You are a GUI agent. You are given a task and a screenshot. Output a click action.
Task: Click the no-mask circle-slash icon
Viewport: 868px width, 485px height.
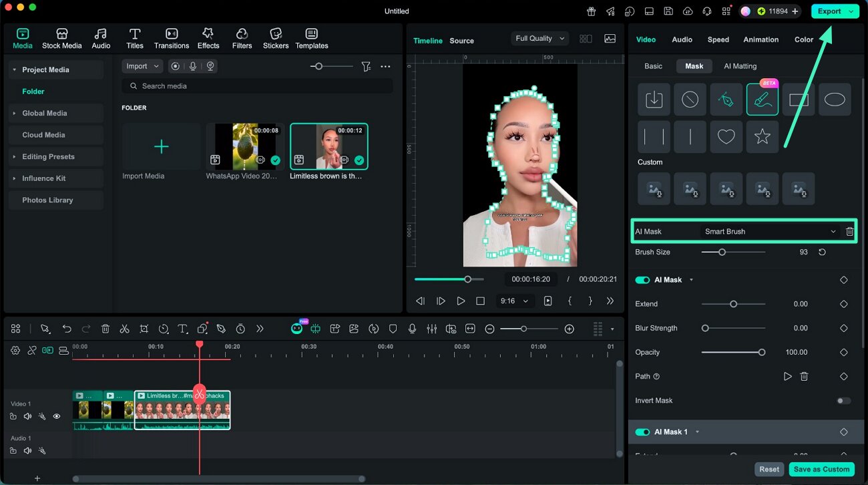[690, 100]
